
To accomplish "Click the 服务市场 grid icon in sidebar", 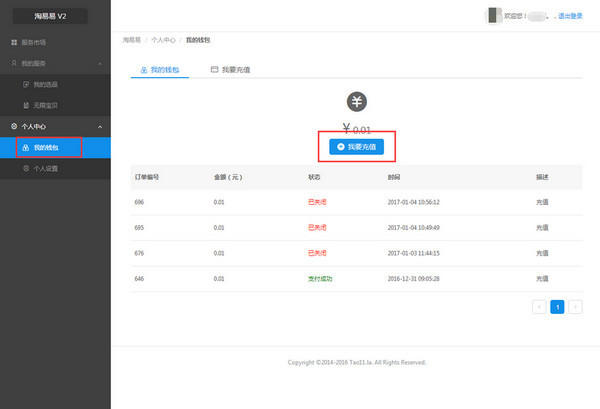I will click(13, 42).
